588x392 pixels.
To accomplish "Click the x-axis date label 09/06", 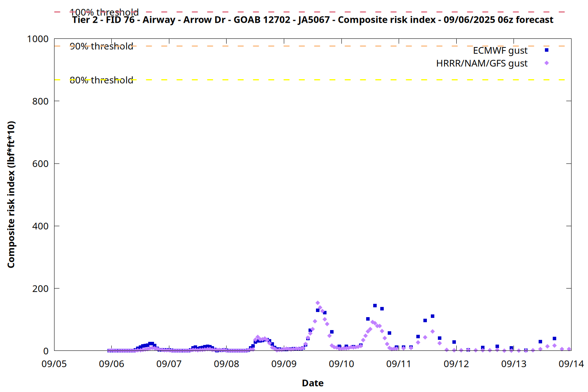I will (x=112, y=364).
